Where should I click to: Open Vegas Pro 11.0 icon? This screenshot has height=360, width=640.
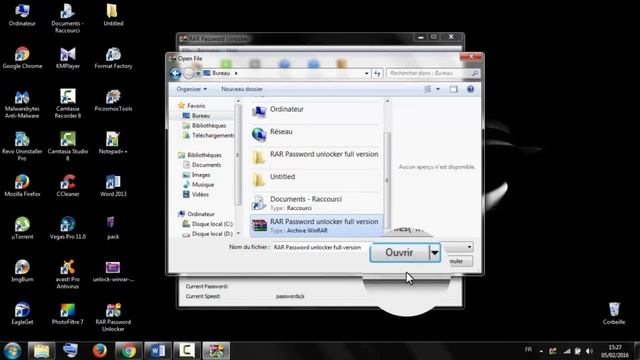click(68, 228)
